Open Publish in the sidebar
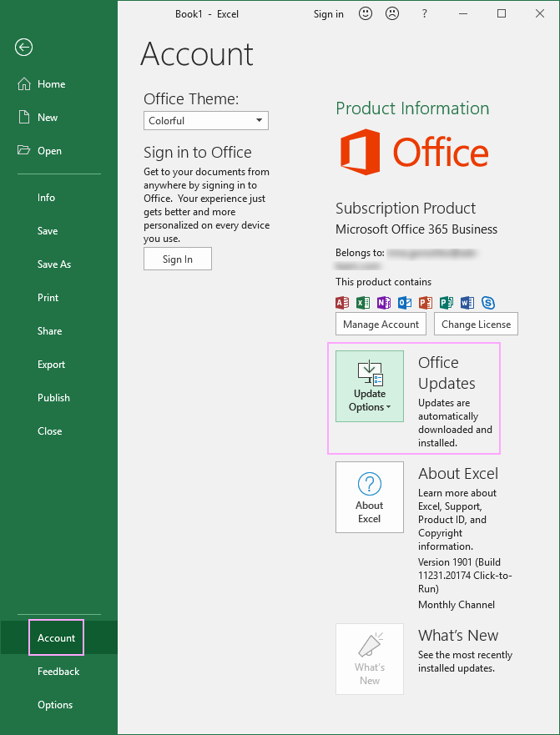The width and height of the screenshot is (560, 735). pos(53,397)
